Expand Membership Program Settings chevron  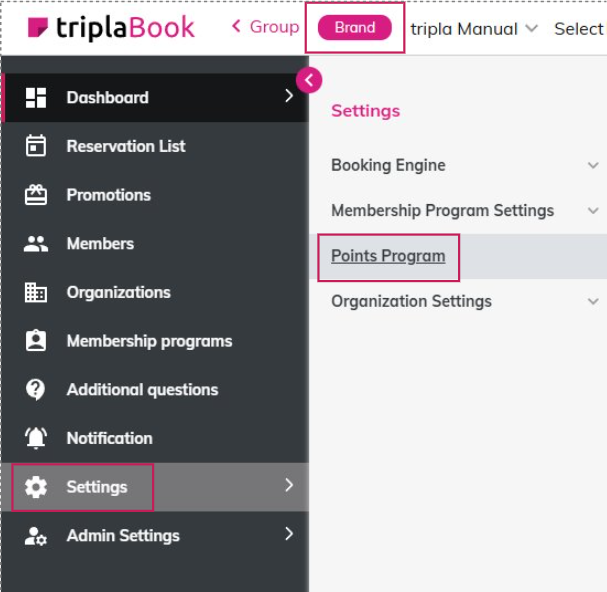click(592, 211)
